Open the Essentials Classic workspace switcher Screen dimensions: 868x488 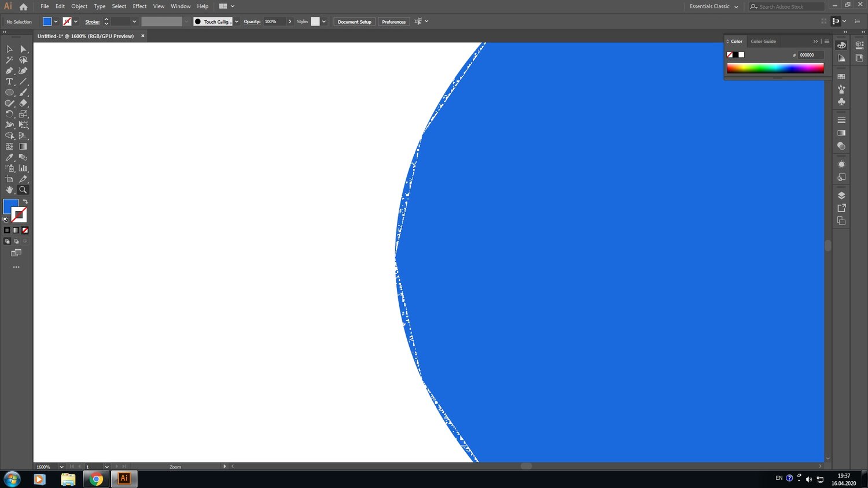tap(713, 6)
